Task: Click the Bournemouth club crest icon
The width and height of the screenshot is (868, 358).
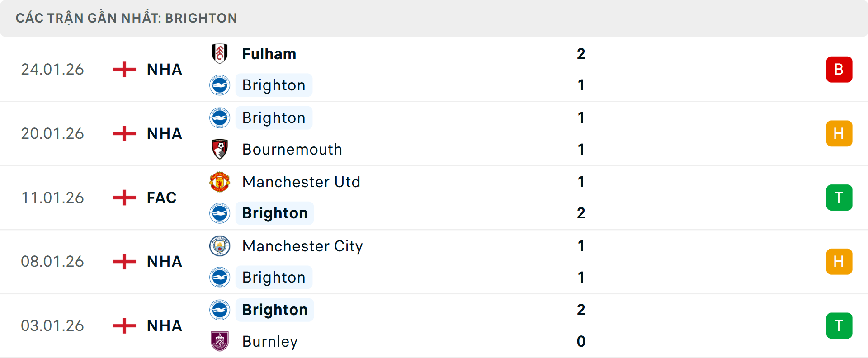Action: click(x=220, y=149)
